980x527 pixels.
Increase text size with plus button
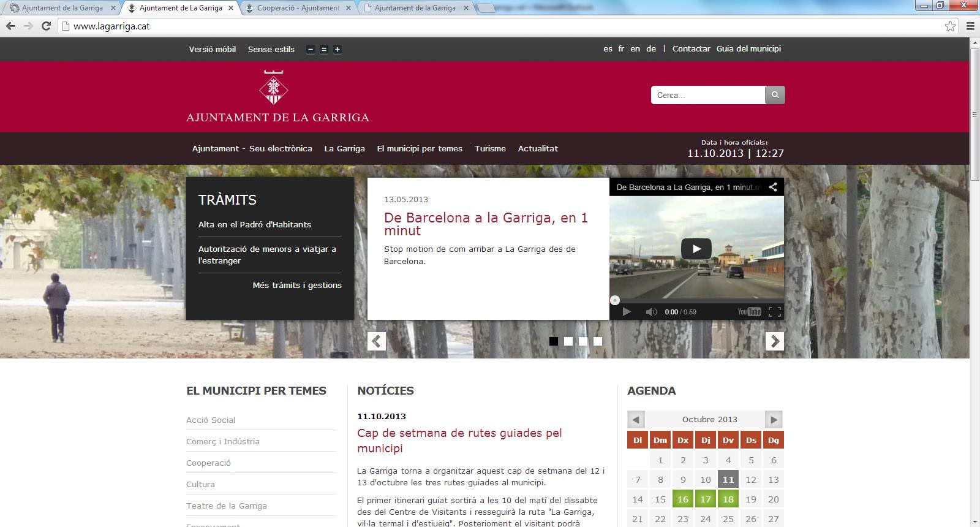pyautogui.click(x=337, y=50)
